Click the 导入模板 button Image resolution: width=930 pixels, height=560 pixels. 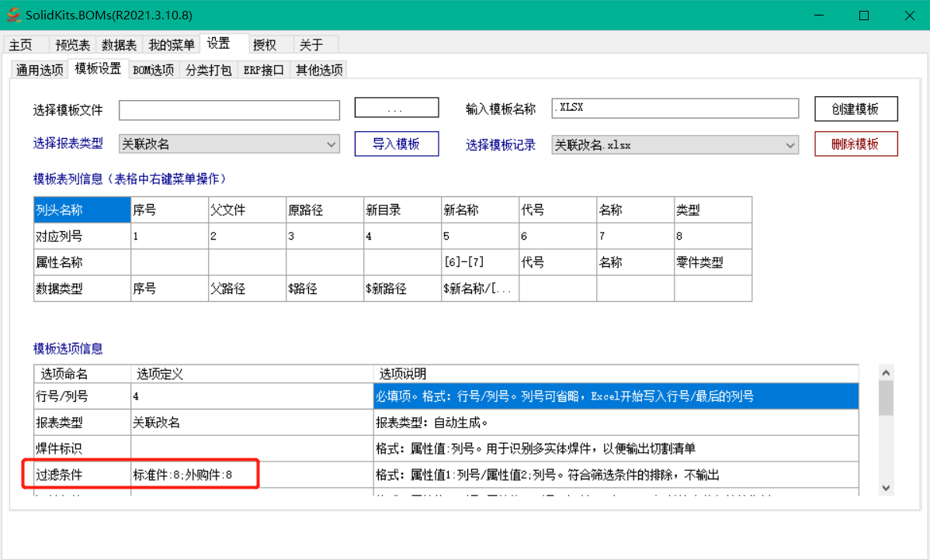[x=396, y=143]
